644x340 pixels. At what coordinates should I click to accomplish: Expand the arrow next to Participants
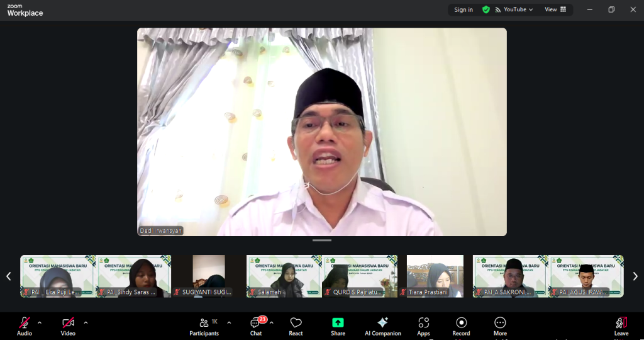(x=229, y=322)
